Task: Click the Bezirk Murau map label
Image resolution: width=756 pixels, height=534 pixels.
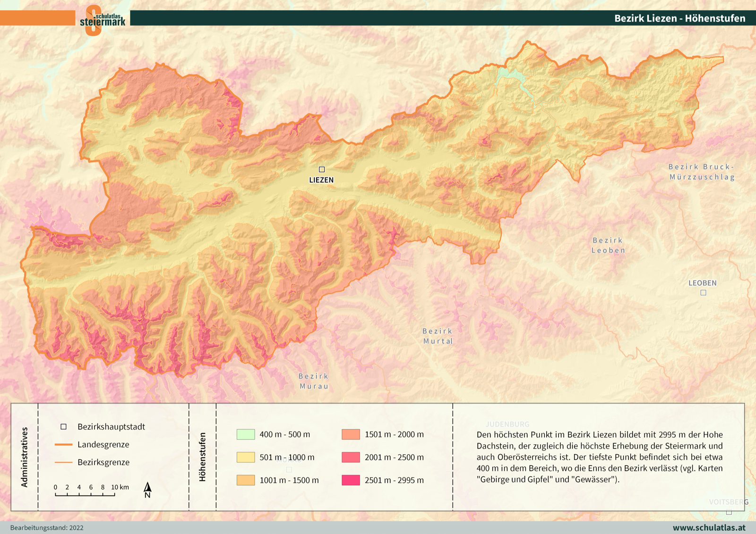Action: (x=313, y=381)
